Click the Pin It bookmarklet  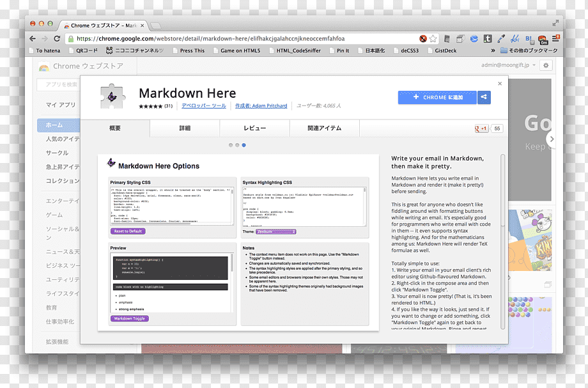339,50
